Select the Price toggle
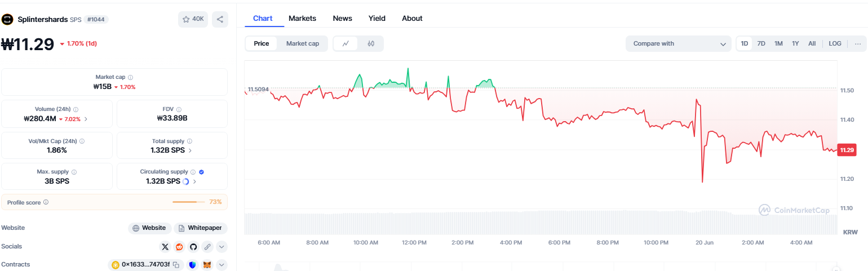The image size is (868, 271). 262,43
